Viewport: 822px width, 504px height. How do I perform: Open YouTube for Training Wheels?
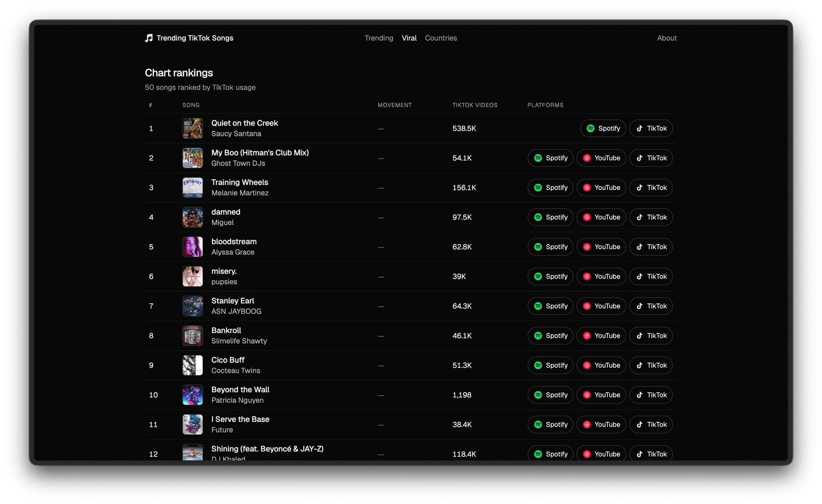(601, 188)
